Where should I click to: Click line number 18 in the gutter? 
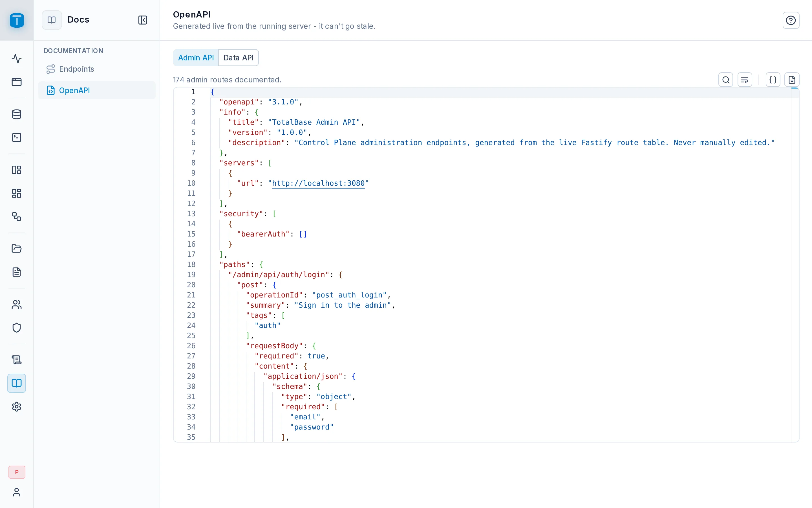(191, 264)
